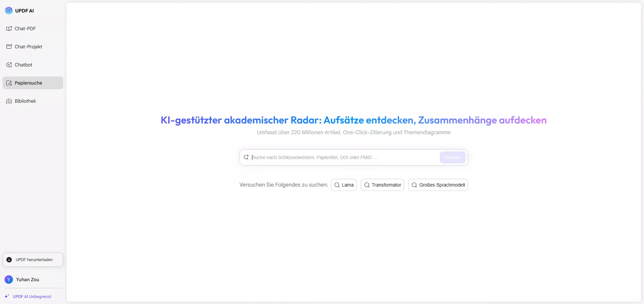Click the label Versuchen Sie Folgendes zu suchen
644x304 pixels.
point(284,185)
